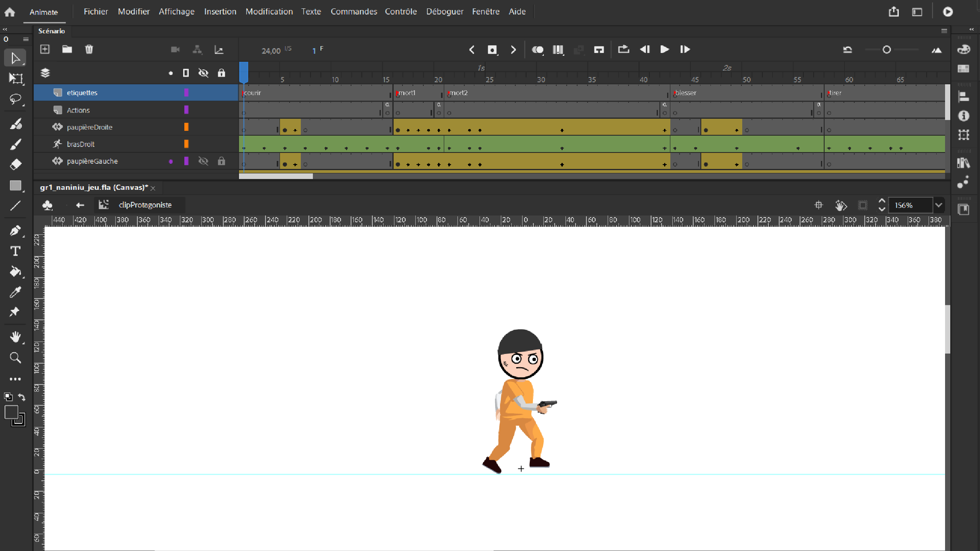Unlock the paupièreGauche layer
Image resolution: width=980 pixels, height=551 pixels.
coord(221,161)
